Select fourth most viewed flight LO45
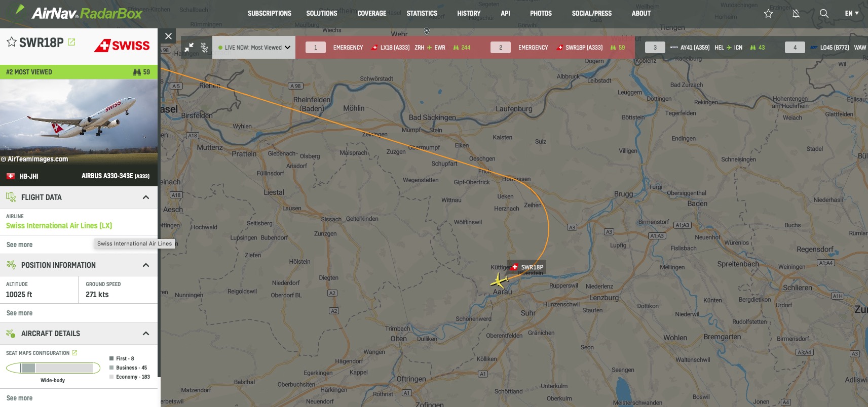 (x=826, y=48)
